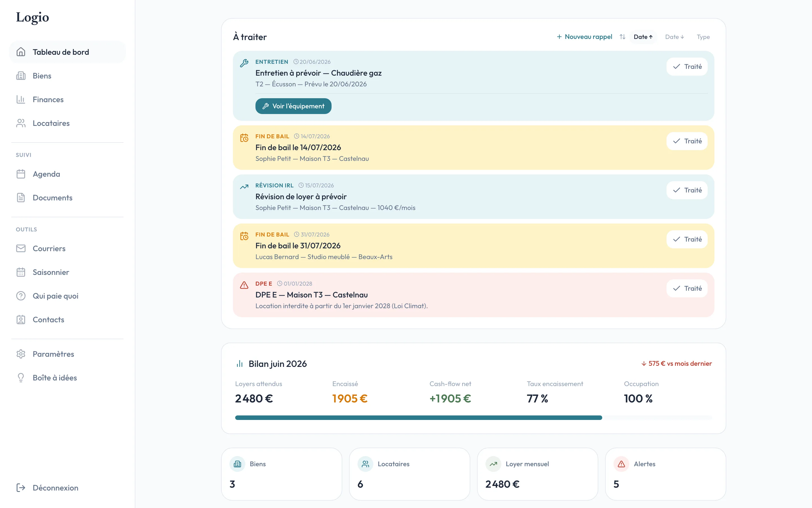Image resolution: width=812 pixels, height=508 pixels.
Task: Open Boîte à idées
Action: (x=67, y=378)
